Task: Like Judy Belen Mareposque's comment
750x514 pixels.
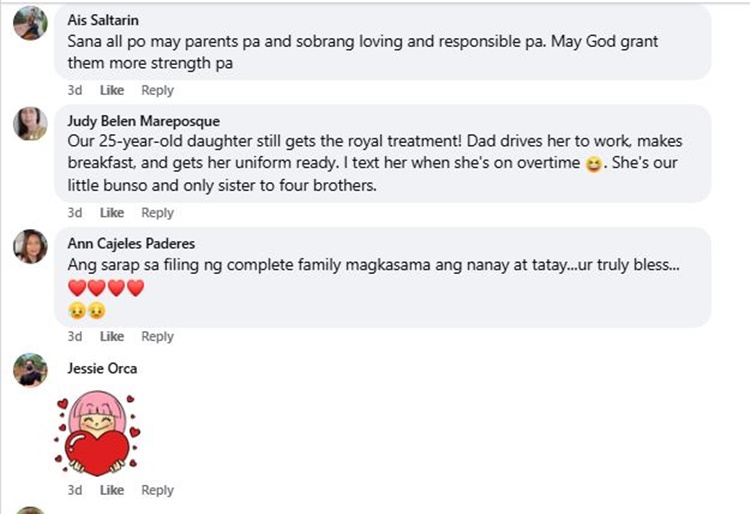Action: point(112,213)
